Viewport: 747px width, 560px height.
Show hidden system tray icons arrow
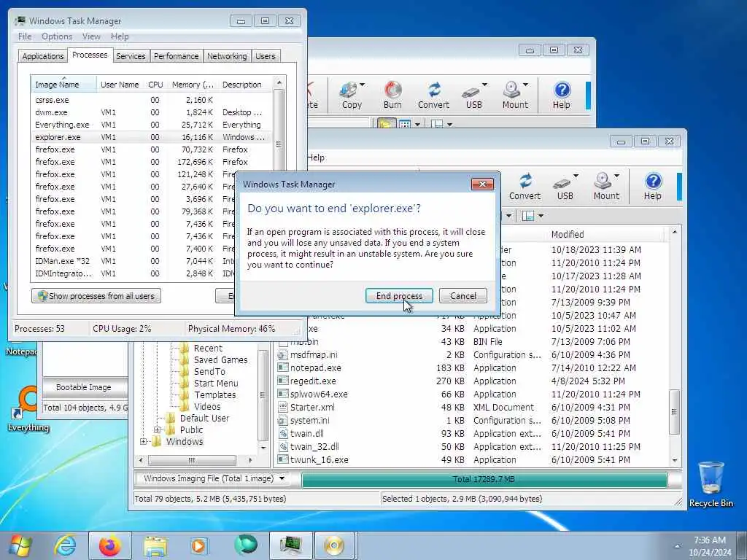tap(678, 546)
